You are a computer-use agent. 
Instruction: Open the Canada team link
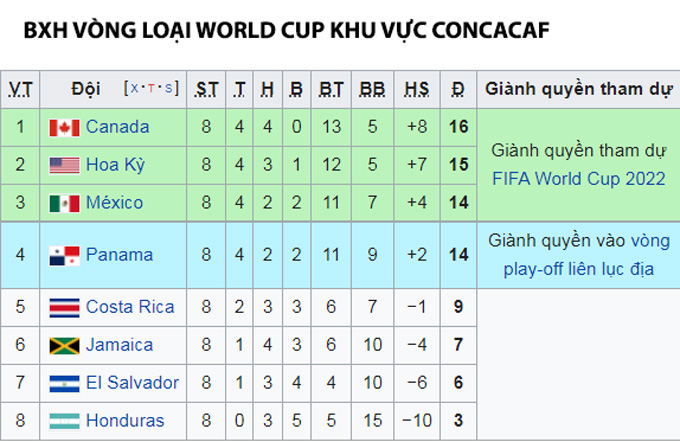pos(118,127)
